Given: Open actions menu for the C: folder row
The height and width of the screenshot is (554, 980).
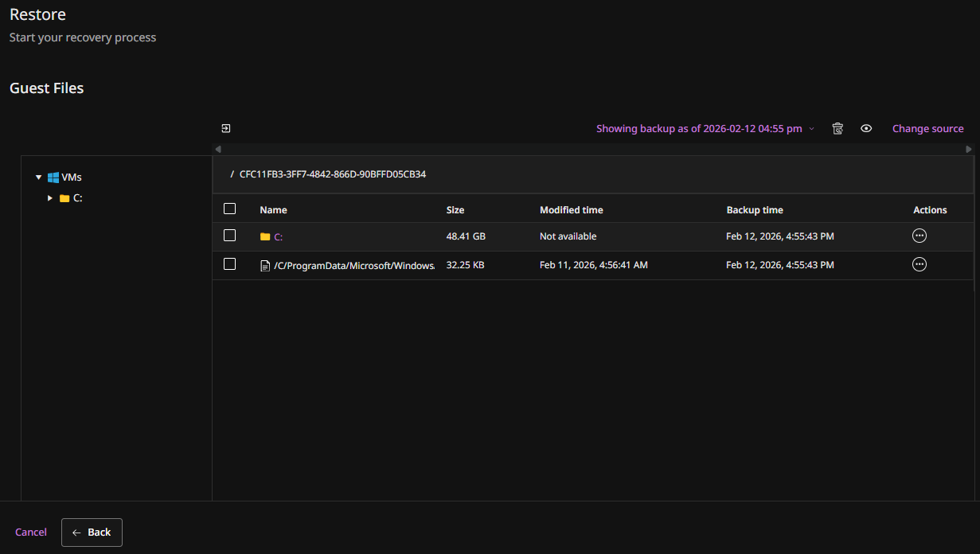Looking at the screenshot, I should tap(919, 236).
